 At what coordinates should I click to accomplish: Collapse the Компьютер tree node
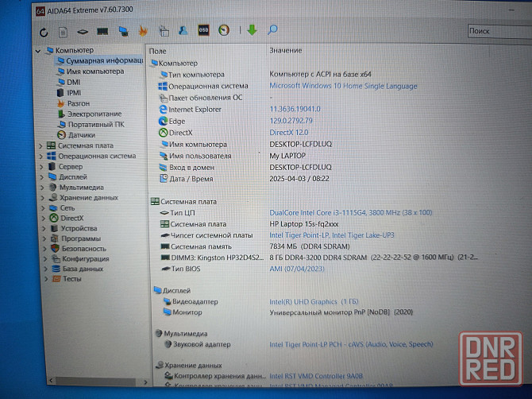38,51
